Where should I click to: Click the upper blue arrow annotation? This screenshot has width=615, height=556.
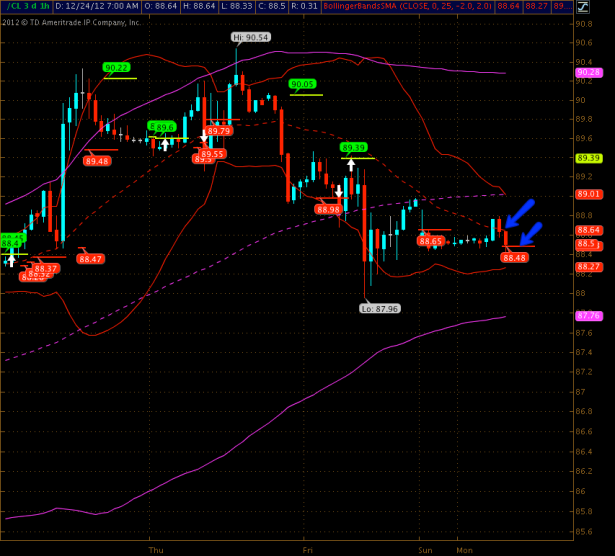(519, 213)
